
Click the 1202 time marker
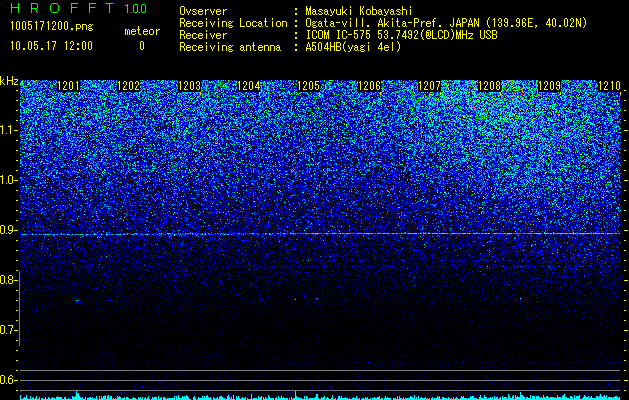click(x=128, y=86)
